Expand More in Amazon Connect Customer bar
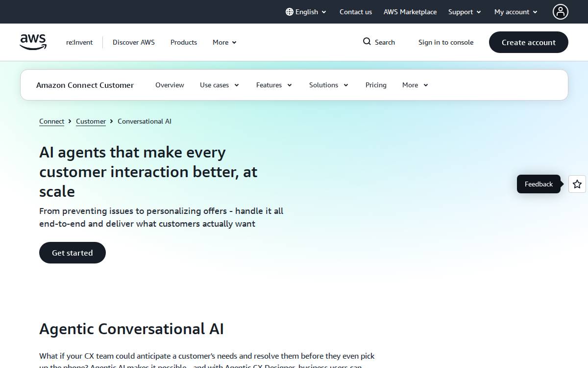 point(416,85)
